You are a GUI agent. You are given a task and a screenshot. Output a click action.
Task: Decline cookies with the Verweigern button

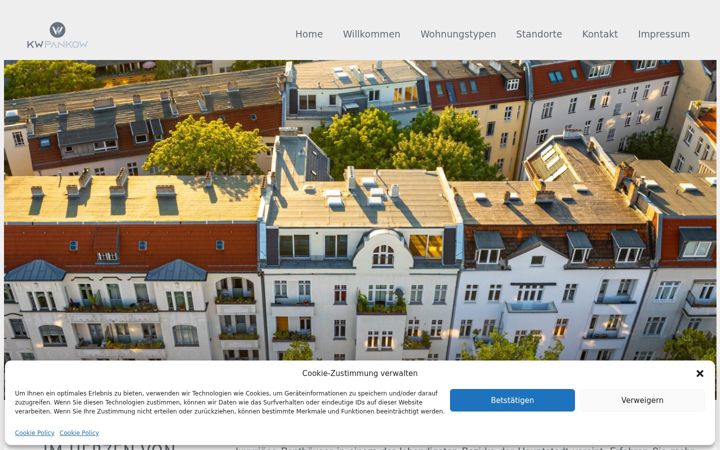pos(642,400)
